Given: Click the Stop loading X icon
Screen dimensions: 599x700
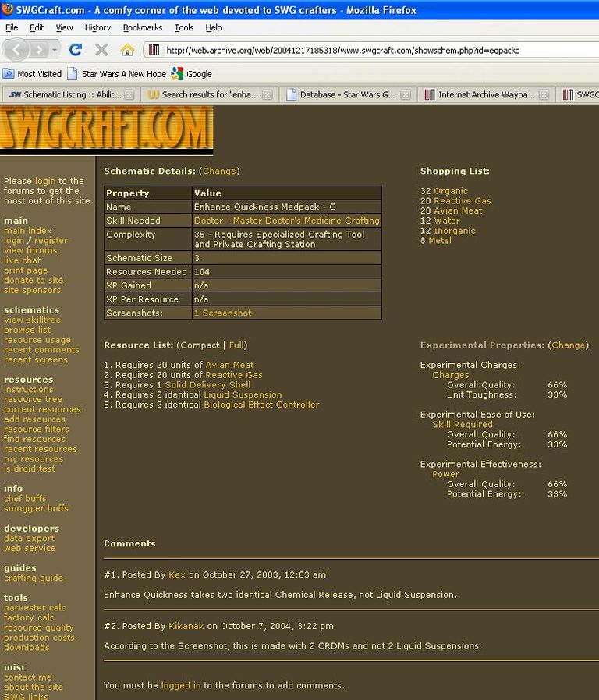Looking at the screenshot, I should tap(101, 50).
